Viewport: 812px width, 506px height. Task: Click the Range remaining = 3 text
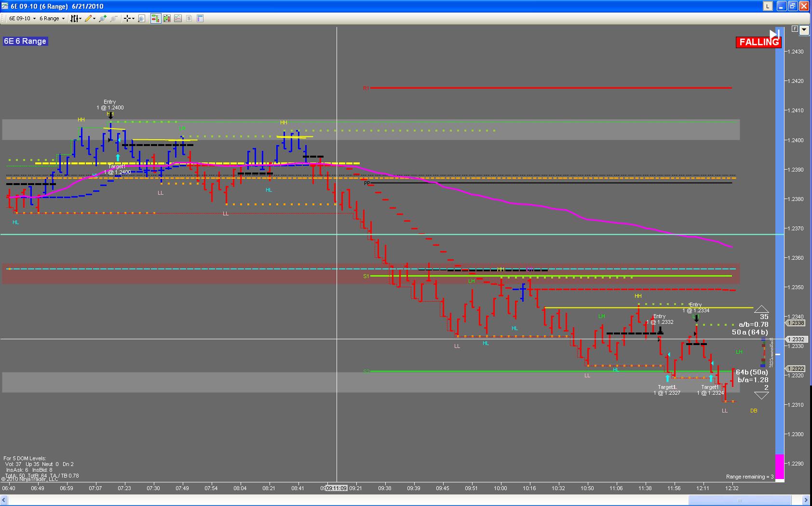(x=750, y=477)
